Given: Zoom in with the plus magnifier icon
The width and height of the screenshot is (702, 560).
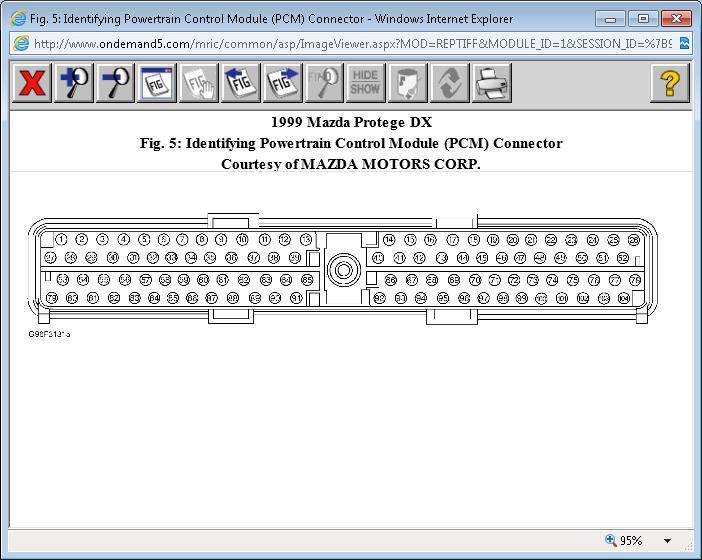Looking at the screenshot, I should pos(73,83).
